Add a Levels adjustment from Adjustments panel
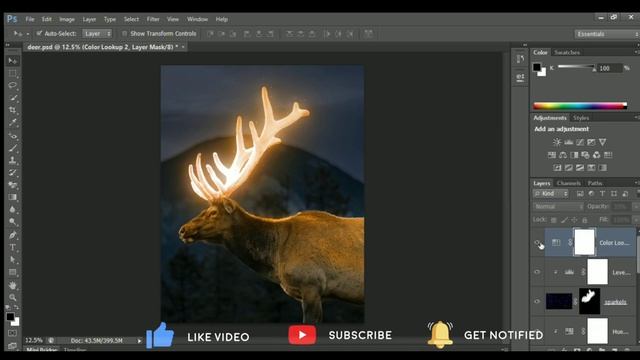 coord(569,142)
